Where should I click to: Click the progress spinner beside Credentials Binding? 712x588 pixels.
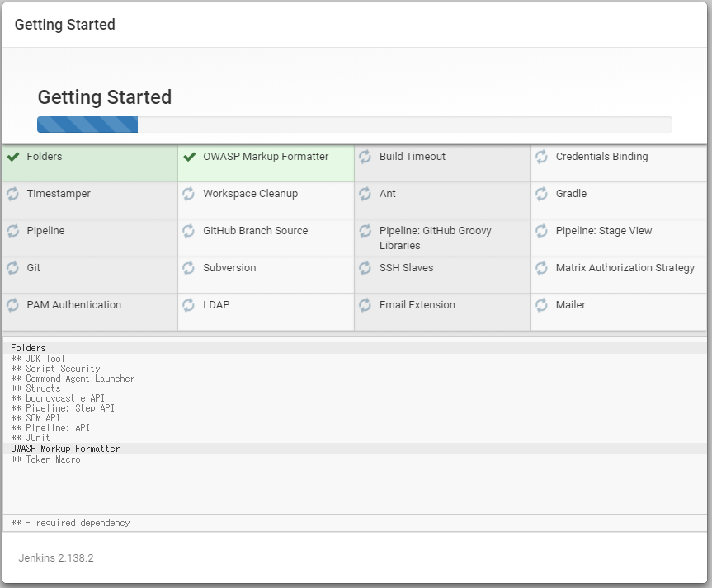point(541,156)
